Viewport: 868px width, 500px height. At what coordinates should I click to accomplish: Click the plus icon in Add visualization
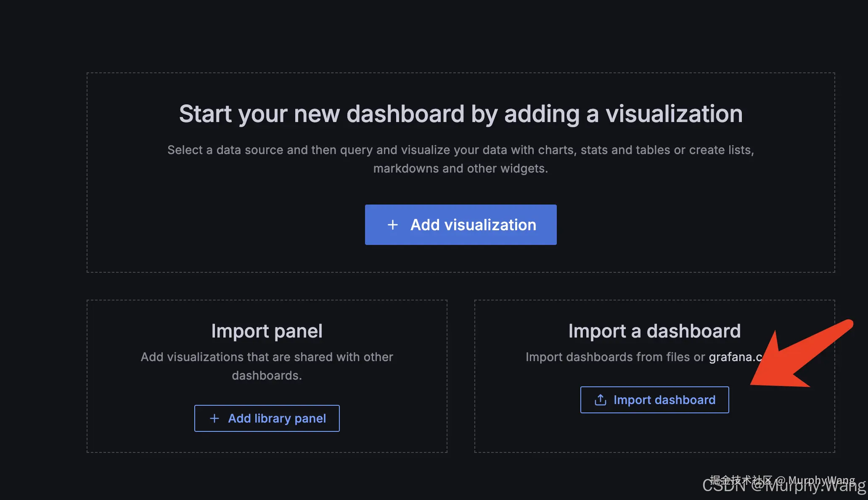(x=392, y=225)
